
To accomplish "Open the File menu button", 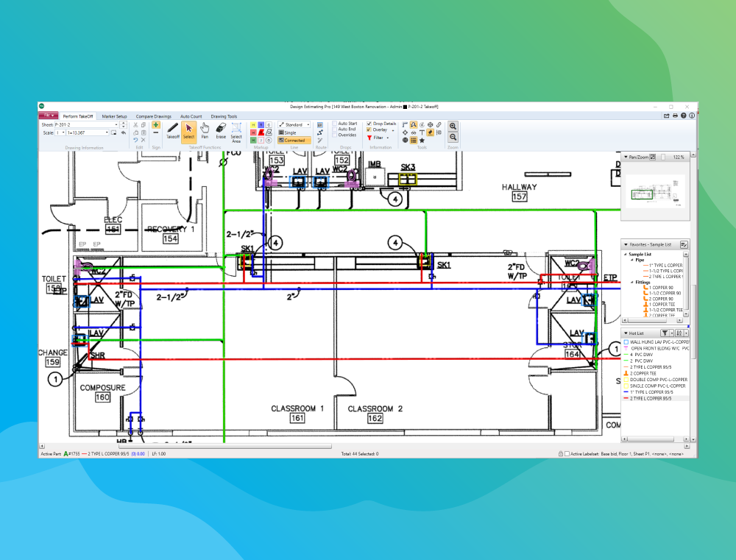I will (x=48, y=116).
